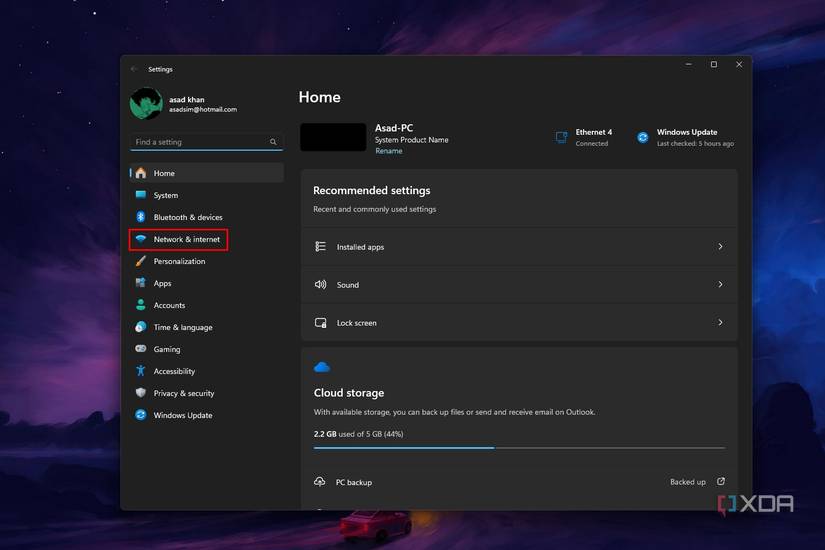
Task: Click the Privacy shield icon
Action: pyautogui.click(x=140, y=393)
